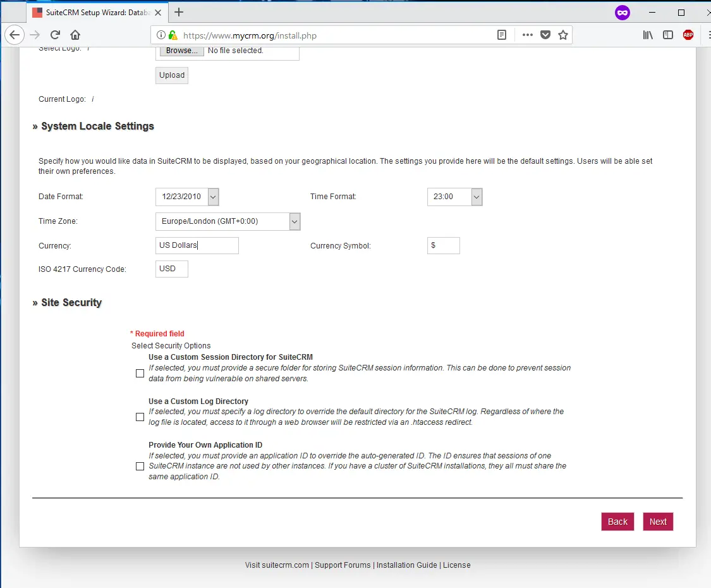Click the Site Security heading
Screen dimensions: 711x588
pyautogui.click(x=71, y=303)
